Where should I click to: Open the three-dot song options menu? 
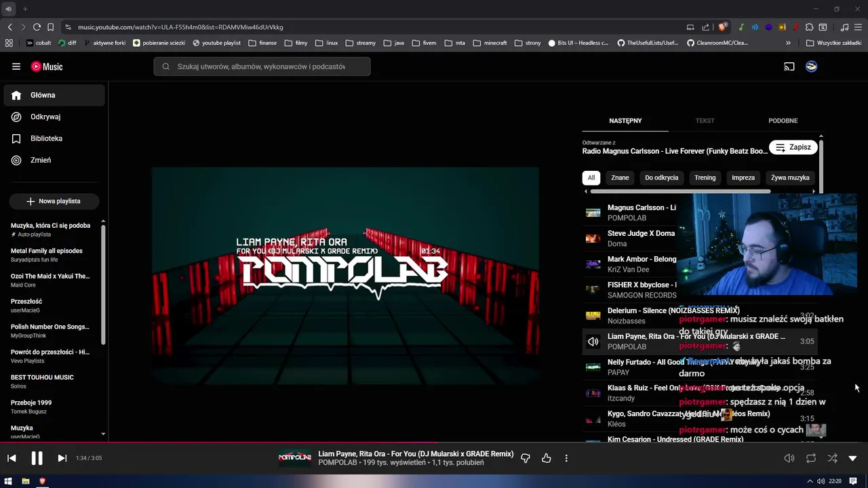pos(566,458)
